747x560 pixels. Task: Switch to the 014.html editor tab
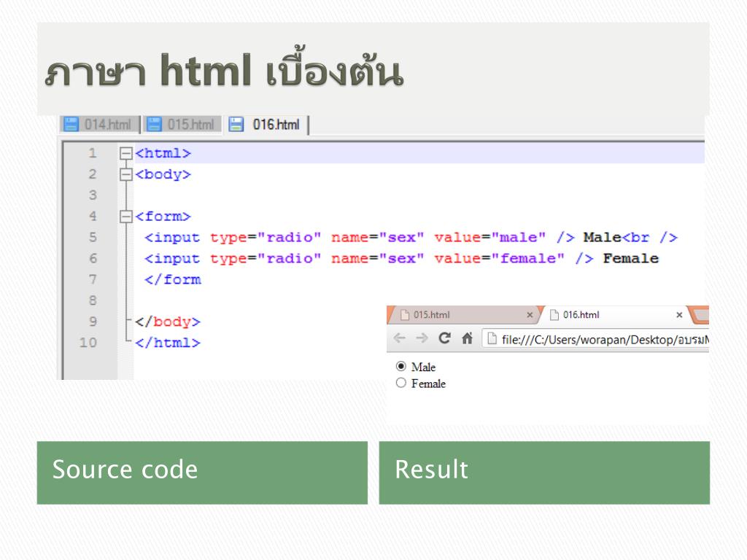click(99, 125)
